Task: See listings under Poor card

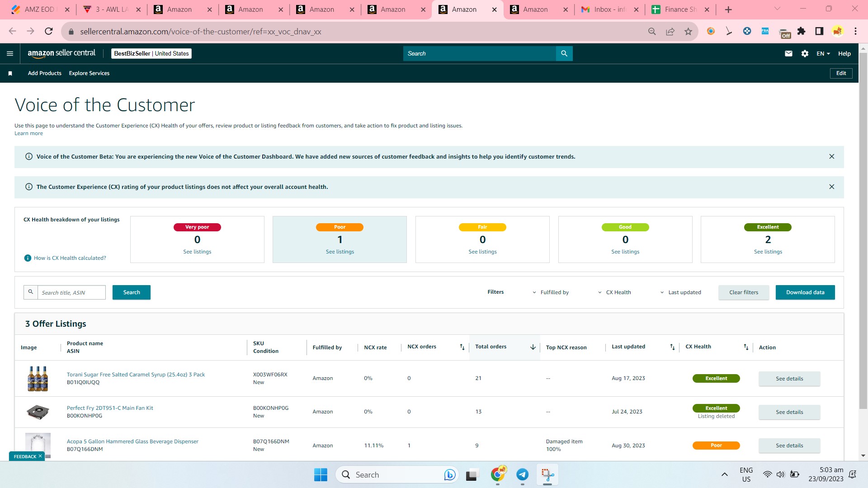Action: point(340,252)
